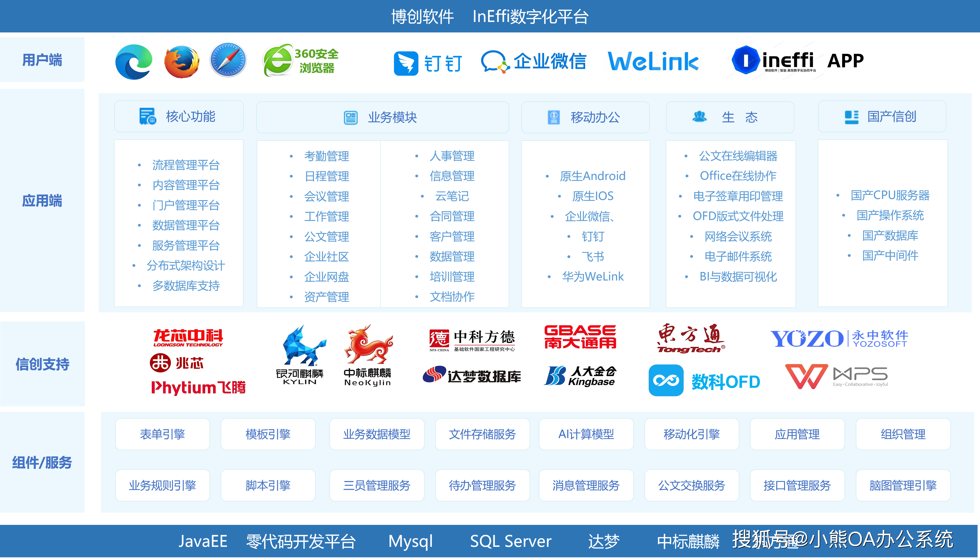The height and width of the screenshot is (560, 980).
Task: Click the 龙芯中科 Loongson logo
Action: coord(188,338)
